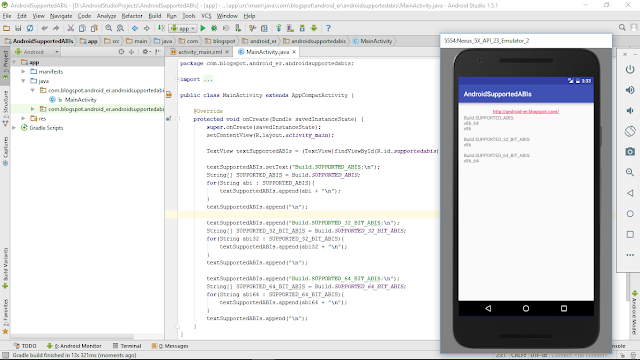This screenshot has width=640, height=360.
Task: Take emulator screenshot with camera icon
Action: coord(630,151)
